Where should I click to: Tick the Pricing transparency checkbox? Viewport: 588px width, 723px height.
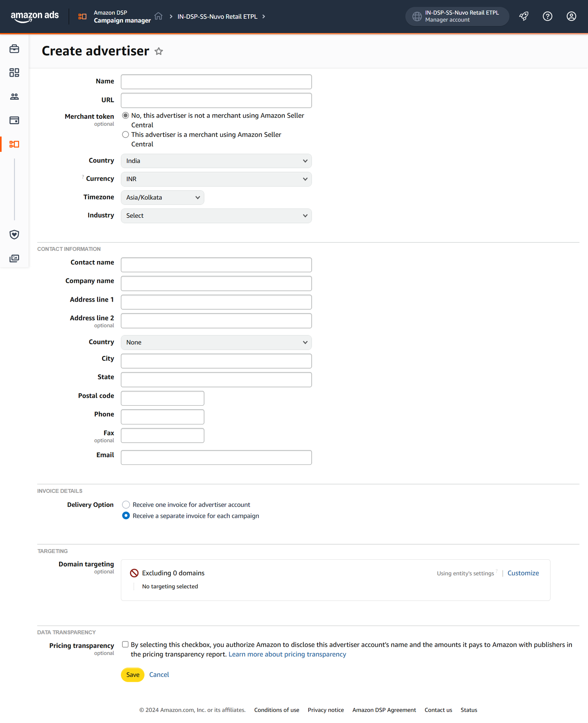[125, 644]
